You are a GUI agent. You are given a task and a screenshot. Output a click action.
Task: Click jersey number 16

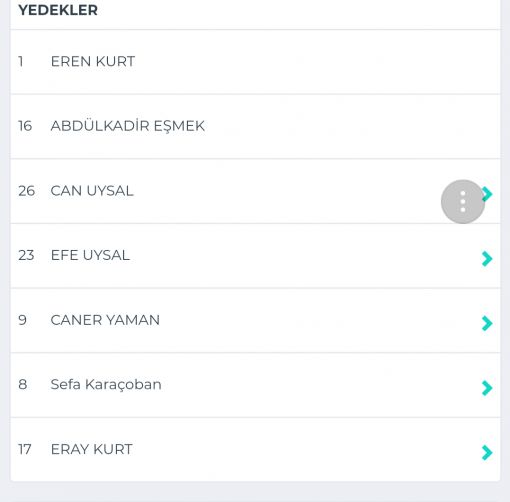tap(25, 126)
